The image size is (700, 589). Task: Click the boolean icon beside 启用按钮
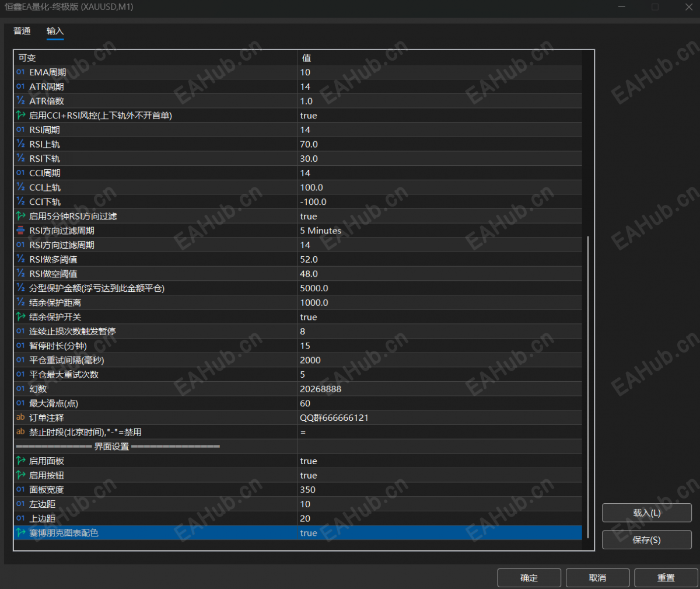[20, 475]
